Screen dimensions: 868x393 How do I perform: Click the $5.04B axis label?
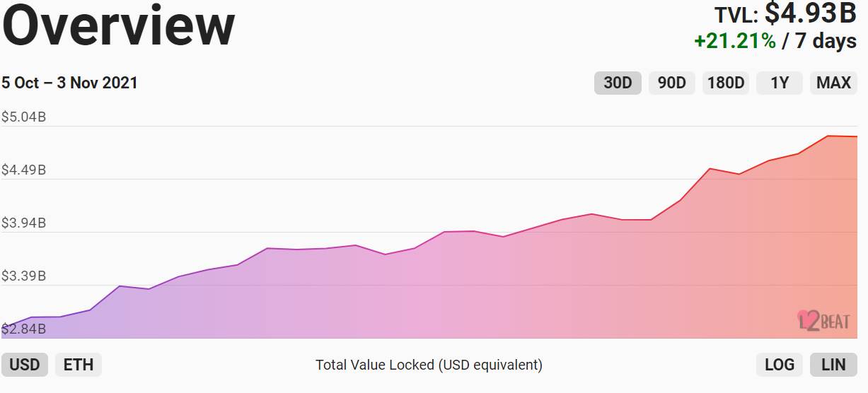tap(23, 117)
